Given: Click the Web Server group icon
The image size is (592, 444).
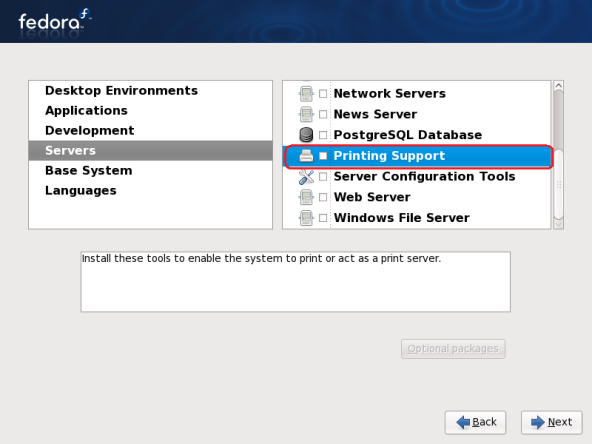Looking at the screenshot, I should (x=306, y=197).
